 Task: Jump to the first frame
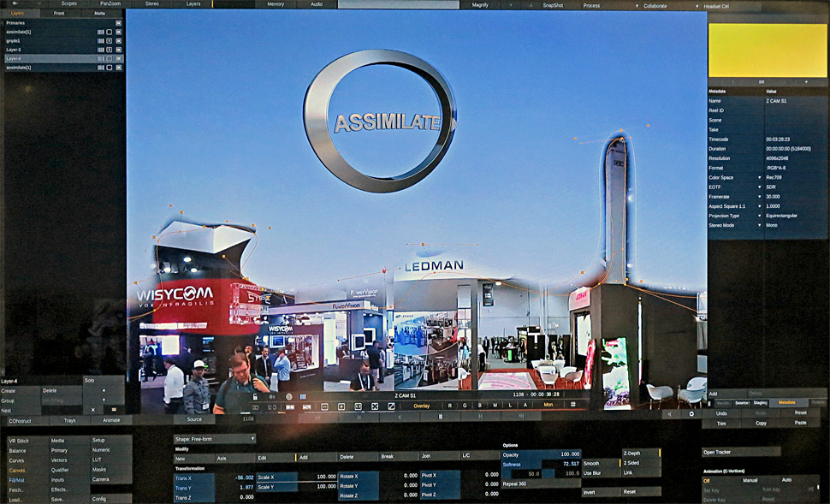(x=318, y=418)
